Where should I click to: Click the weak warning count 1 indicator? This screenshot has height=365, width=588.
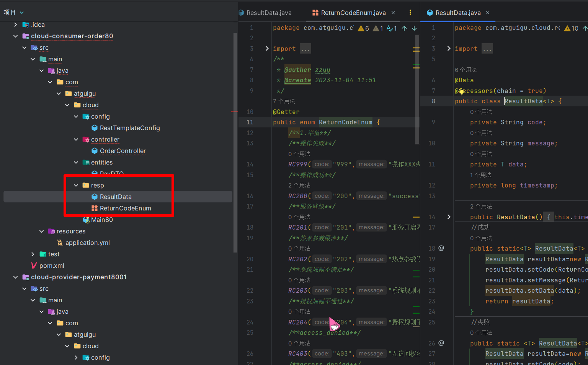tap(378, 28)
